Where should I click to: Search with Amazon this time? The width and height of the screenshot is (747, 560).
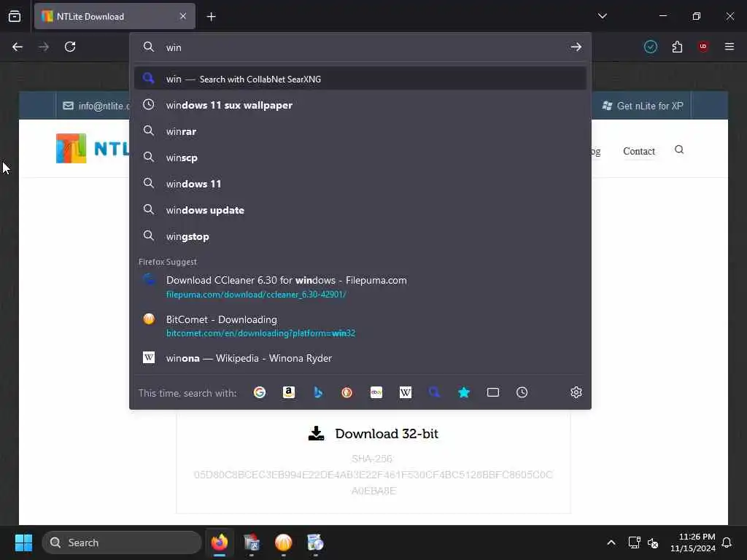tap(289, 392)
